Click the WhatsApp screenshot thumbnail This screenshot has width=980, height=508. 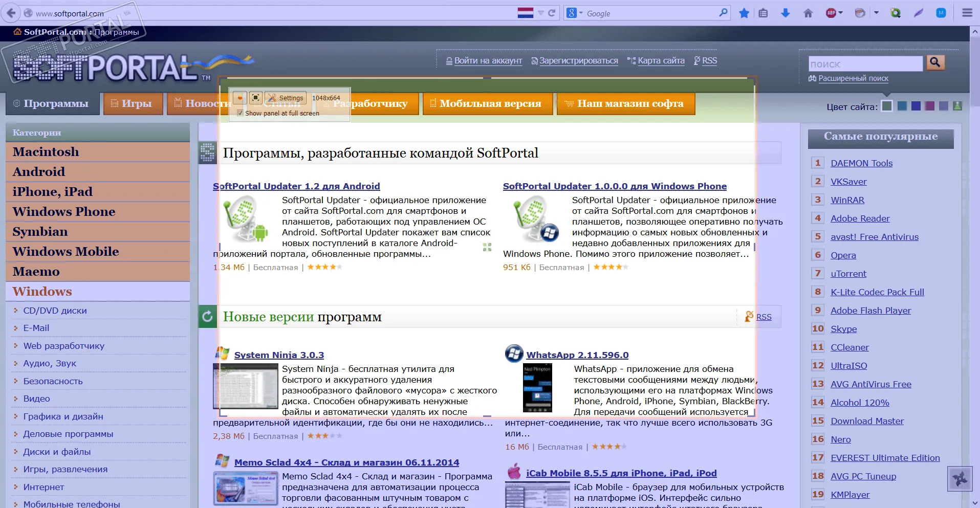537,388
